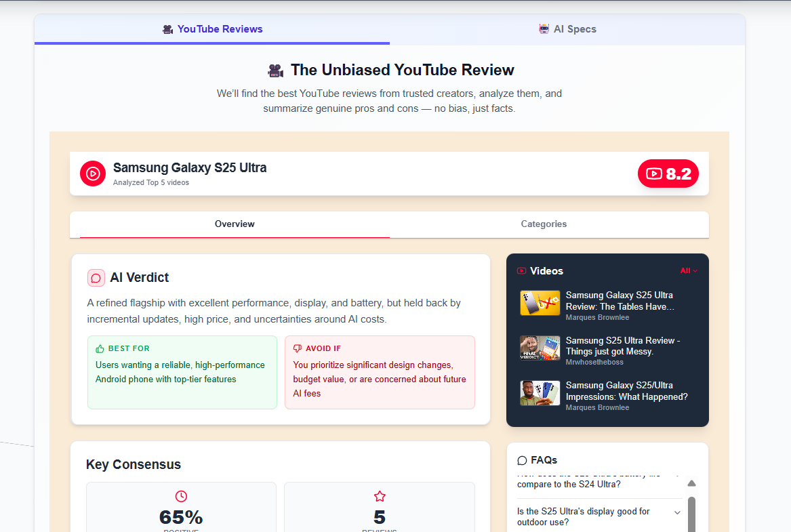Open the Things just got Messy video thumbnail
Viewport: 791px width, 532px height.
coord(540,348)
